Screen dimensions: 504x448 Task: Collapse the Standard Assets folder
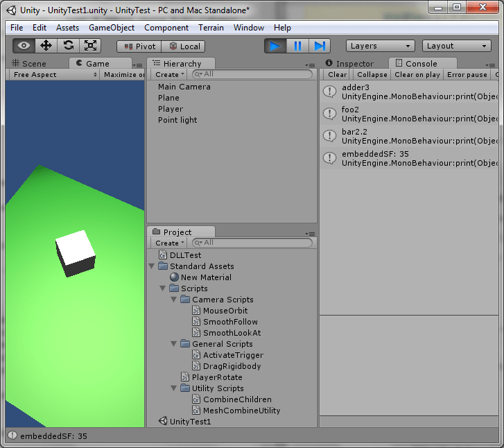[152, 266]
